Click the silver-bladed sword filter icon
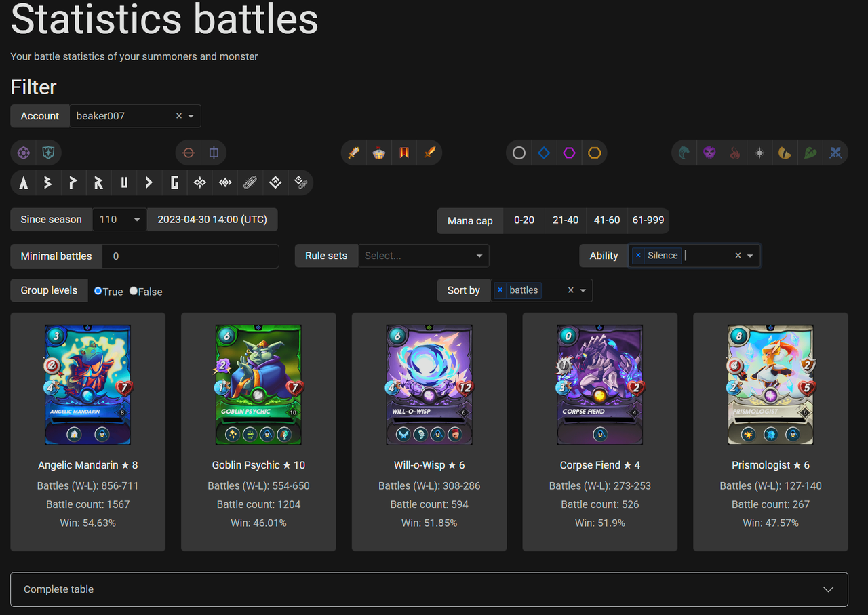This screenshot has height=615, width=868. (x=353, y=153)
